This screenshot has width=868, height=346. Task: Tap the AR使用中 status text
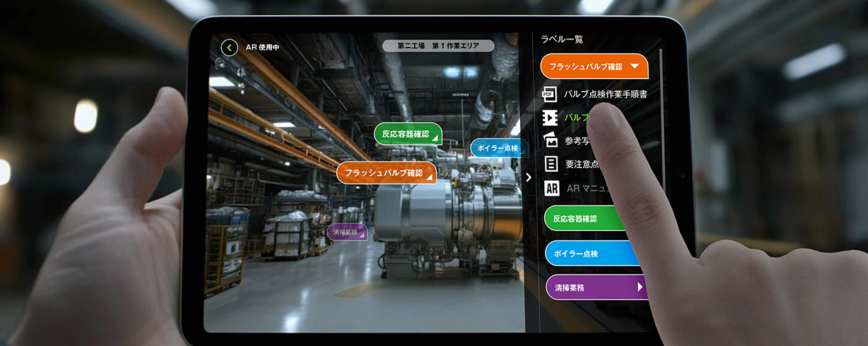pyautogui.click(x=262, y=48)
